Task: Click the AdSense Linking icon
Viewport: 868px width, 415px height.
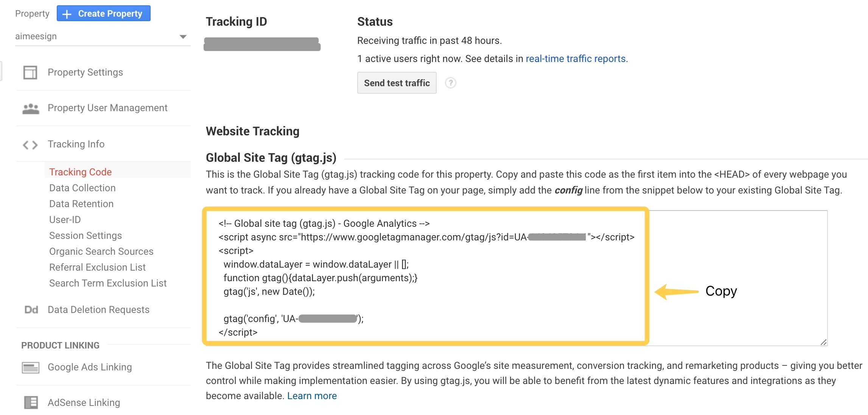Action: (x=31, y=403)
